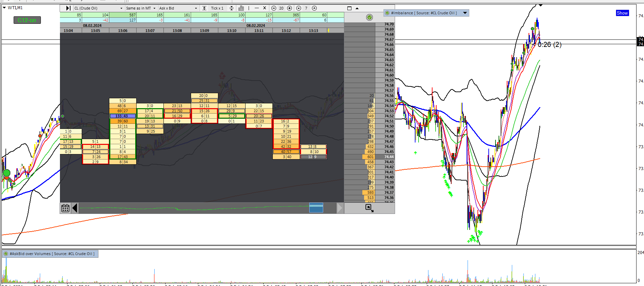The image size is (644, 286).
Task: Click the delta cell -67
Action: click(x=286, y=20)
